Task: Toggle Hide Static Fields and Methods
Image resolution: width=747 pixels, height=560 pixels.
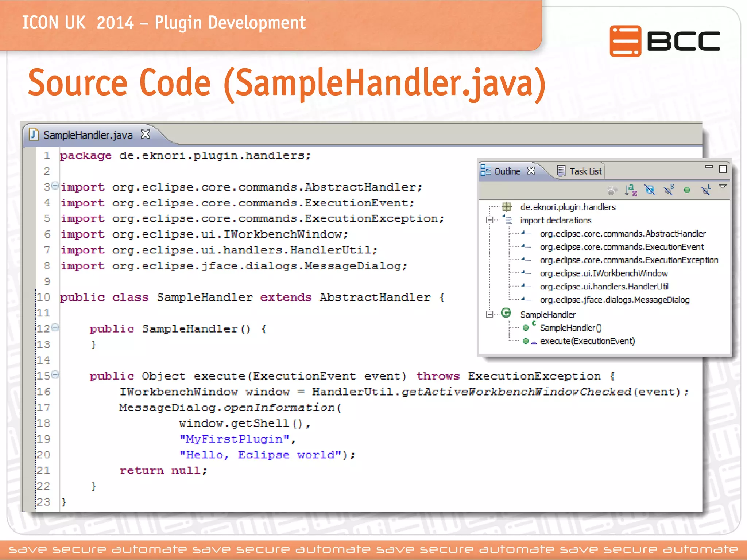Action: 669,190
